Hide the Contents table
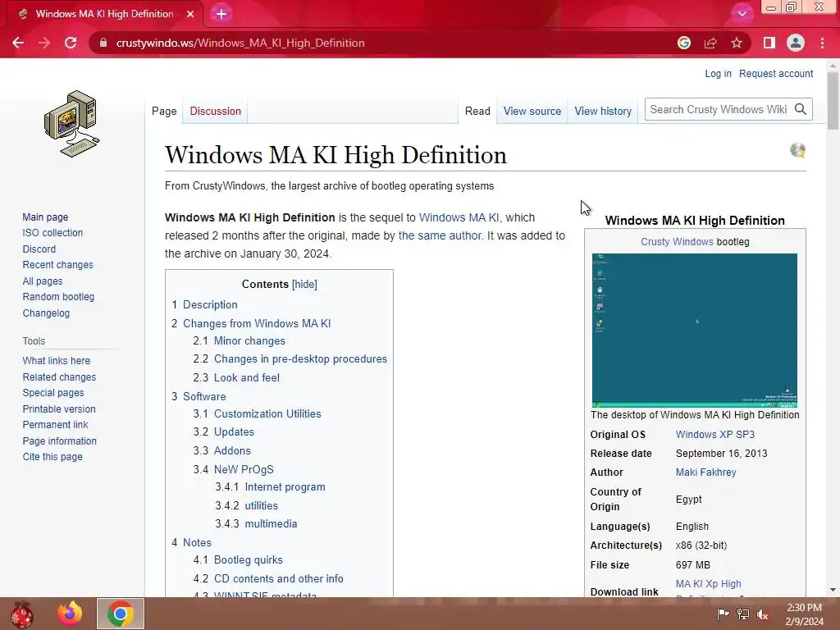Screen dimensions: 840x630 [305, 284]
